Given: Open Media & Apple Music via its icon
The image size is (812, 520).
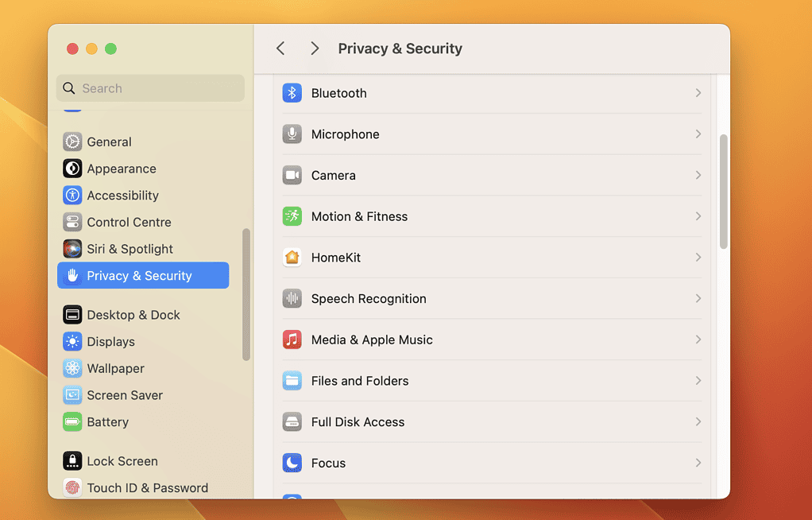Looking at the screenshot, I should pyautogui.click(x=292, y=340).
